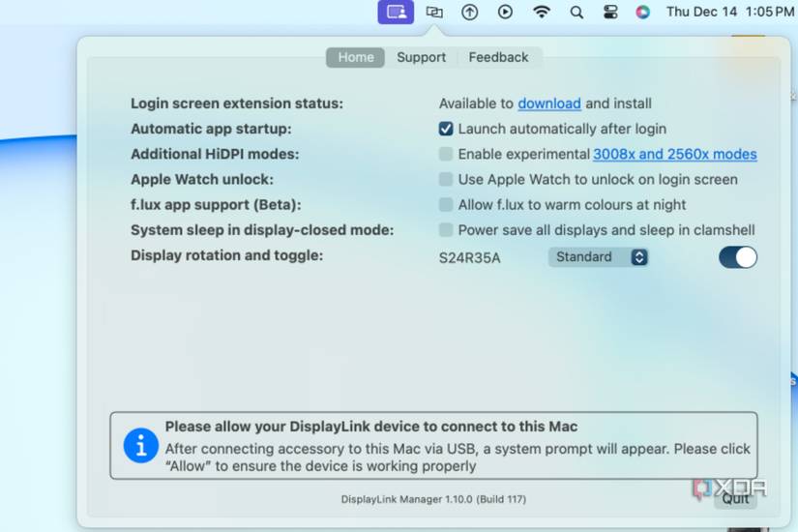Enable Power save all displays in clamshell checkbox
This screenshot has height=532, width=798.
pos(446,229)
